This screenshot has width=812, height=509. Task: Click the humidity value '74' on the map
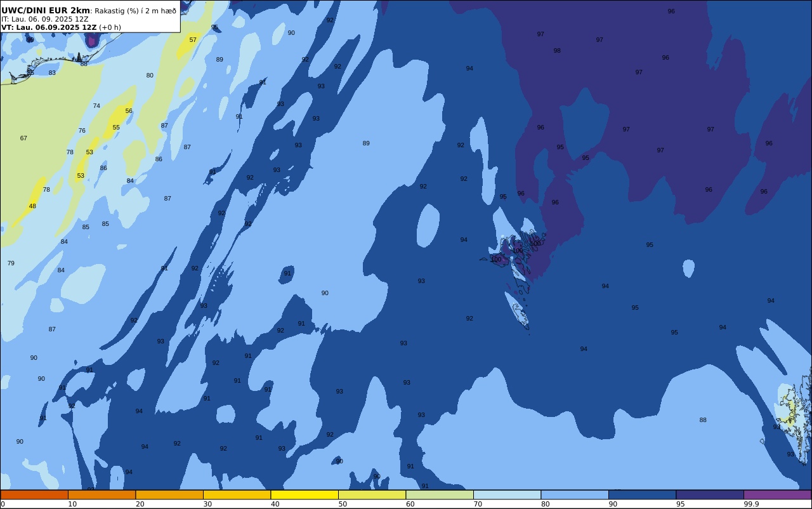[96, 106]
